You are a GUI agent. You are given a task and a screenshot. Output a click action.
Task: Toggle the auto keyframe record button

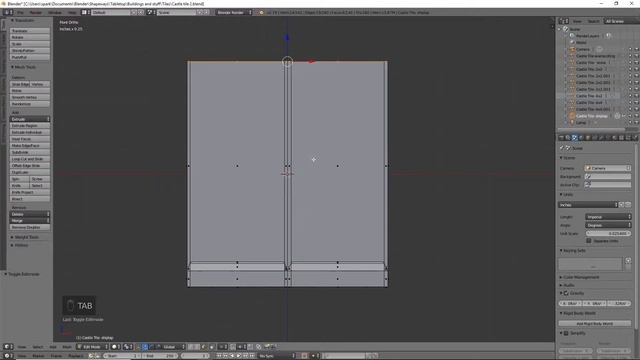pos(304,356)
